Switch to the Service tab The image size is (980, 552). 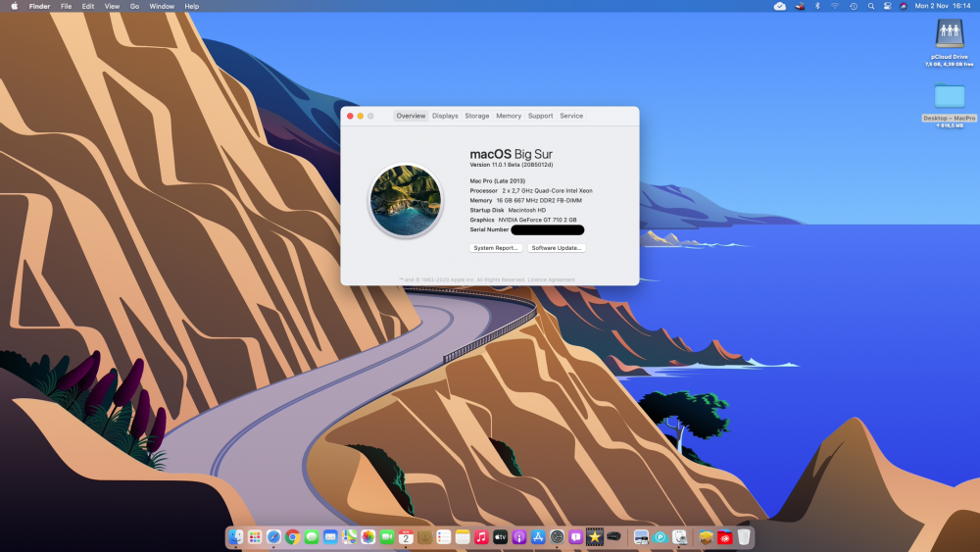571,116
